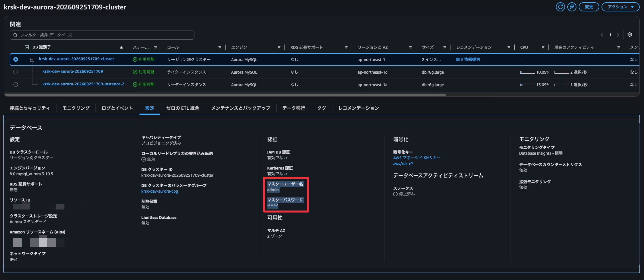This screenshot has width=644, height=280.
Task: Select the 設定 tab
Action: click(150, 108)
